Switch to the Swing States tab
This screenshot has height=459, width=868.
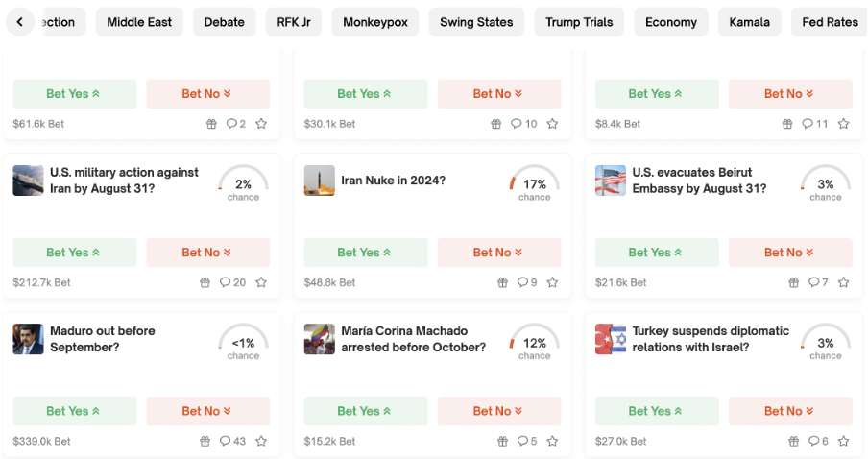click(476, 22)
